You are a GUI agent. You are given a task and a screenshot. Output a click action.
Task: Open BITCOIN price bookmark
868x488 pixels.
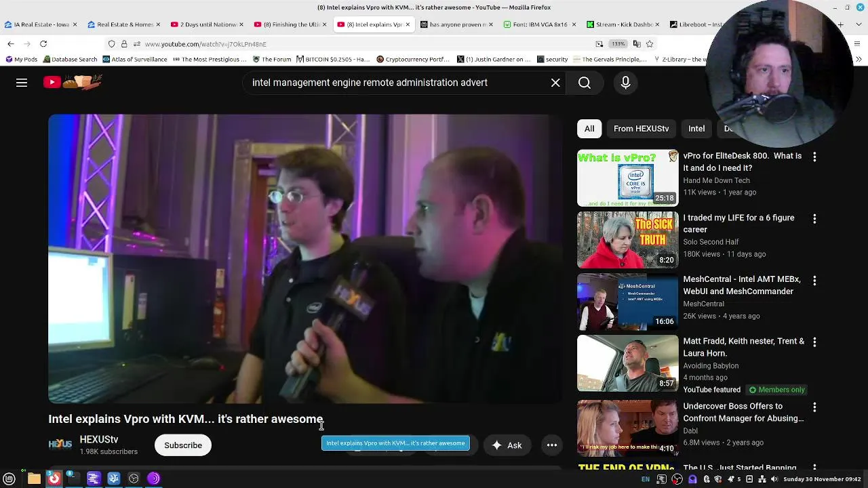pyautogui.click(x=332, y=60)
